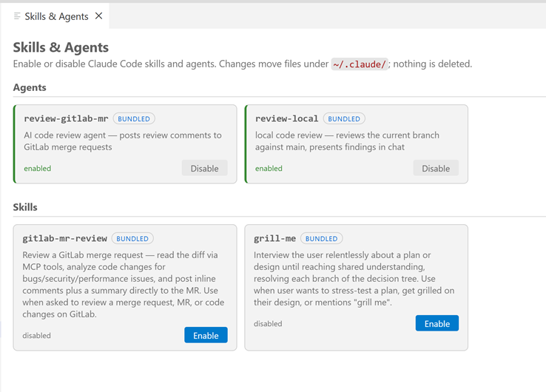
Task: Click disabled status of grill-me
Action: [268, 324]
